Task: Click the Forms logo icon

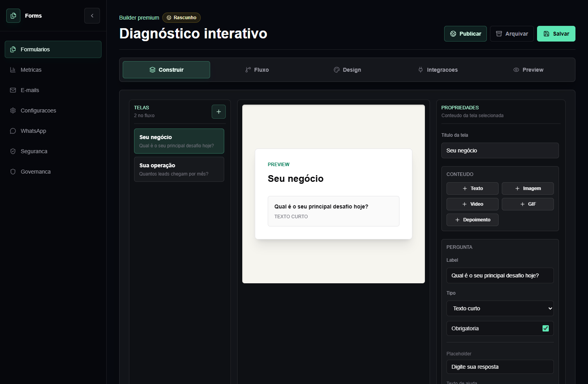Action: coord(13,16)
